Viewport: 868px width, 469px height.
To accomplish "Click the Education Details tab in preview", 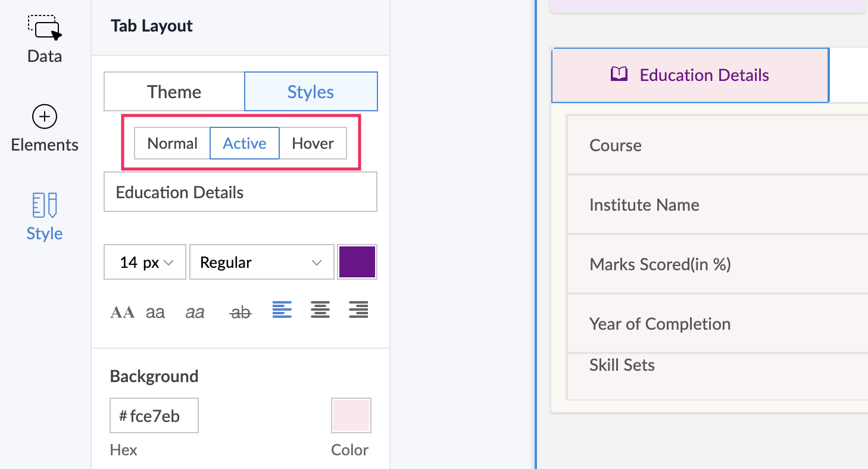I will pyautogui.click(x=691, y=75).
